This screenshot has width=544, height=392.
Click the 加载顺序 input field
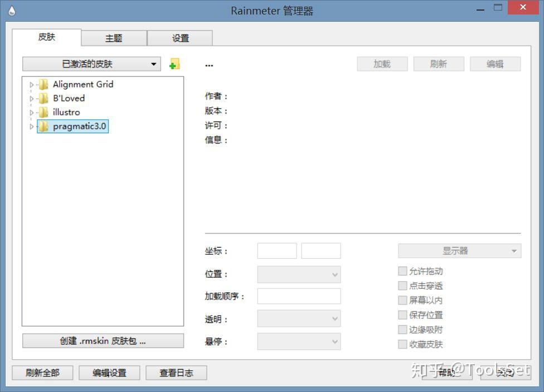coord(299,296)
